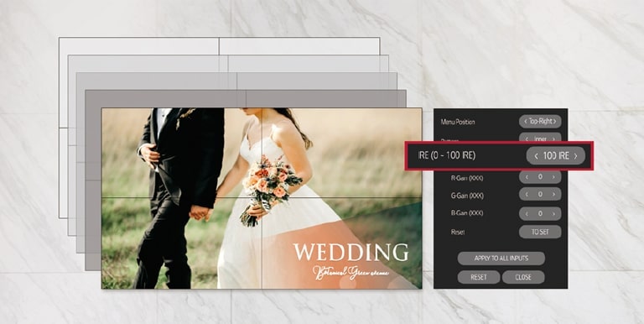Screen dimensions: 644x324
Task: Click left arrow of Menu Position selector
Action: [525, 122]
